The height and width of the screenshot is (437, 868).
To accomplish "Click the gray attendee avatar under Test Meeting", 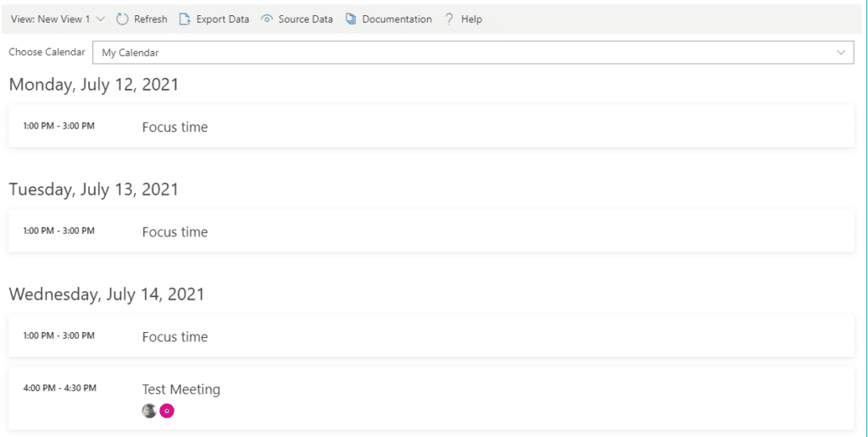I will [x=149, y=411].
